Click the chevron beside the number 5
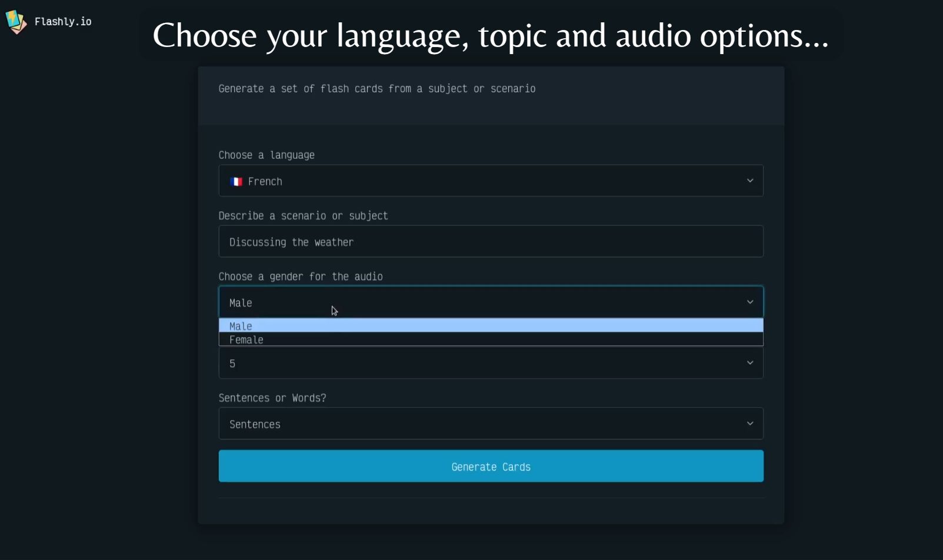Image resolution: width=943 pixels, height=560 pixels. tap(750, 363)
